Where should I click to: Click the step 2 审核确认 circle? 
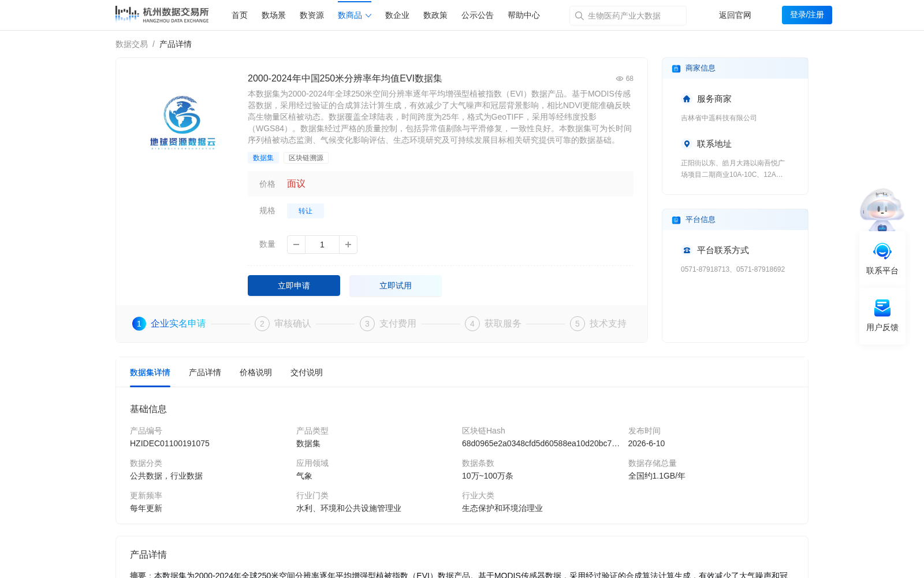click(x=262, y=324)
